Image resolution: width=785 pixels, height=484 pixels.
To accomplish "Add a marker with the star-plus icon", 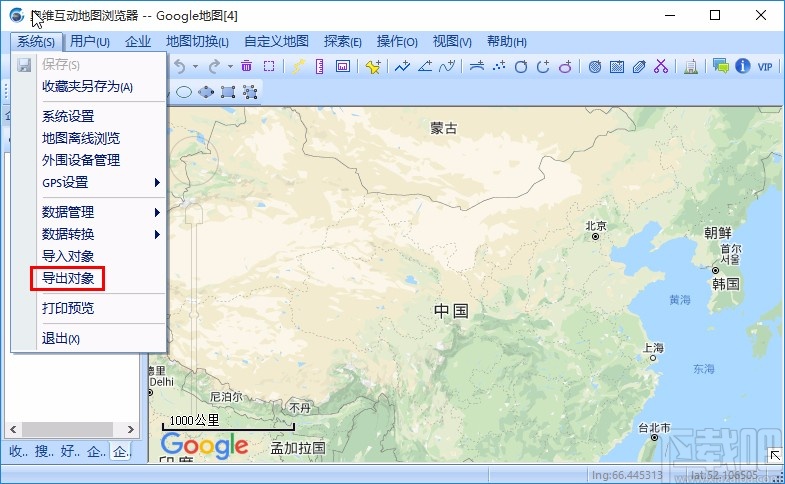I will (x=373, y=66).
